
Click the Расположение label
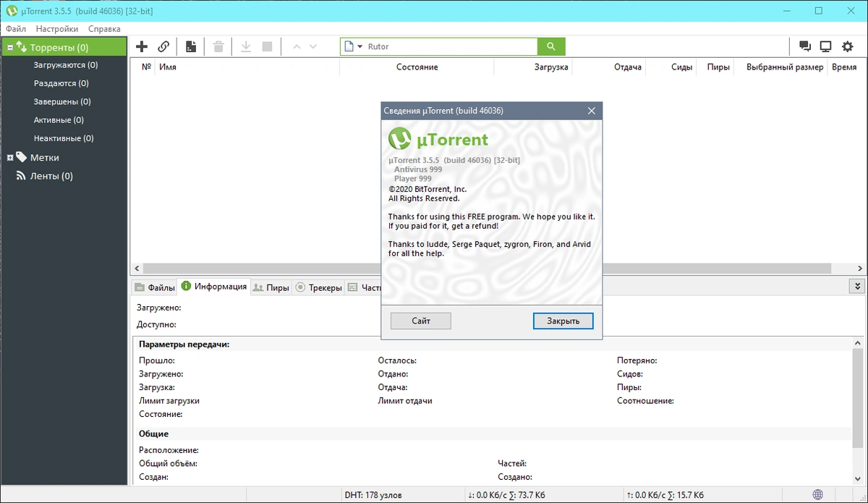pyautogui.click(x=169, y=450)
